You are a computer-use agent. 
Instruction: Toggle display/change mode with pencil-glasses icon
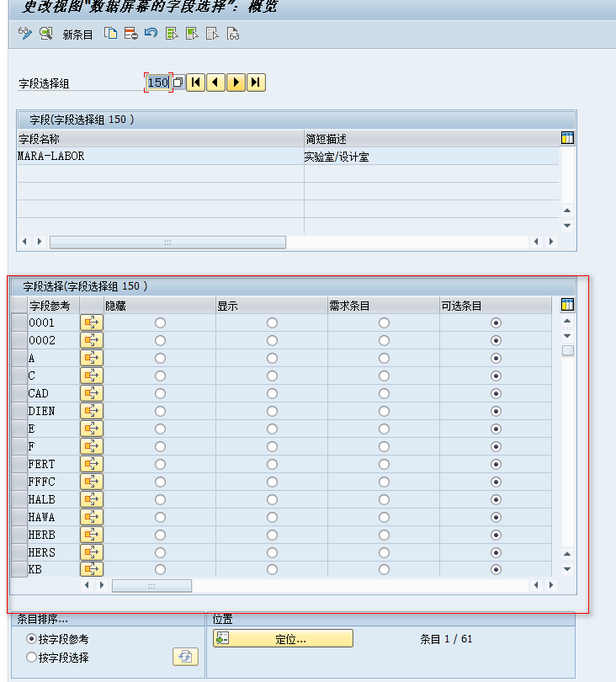click(24, 34)
